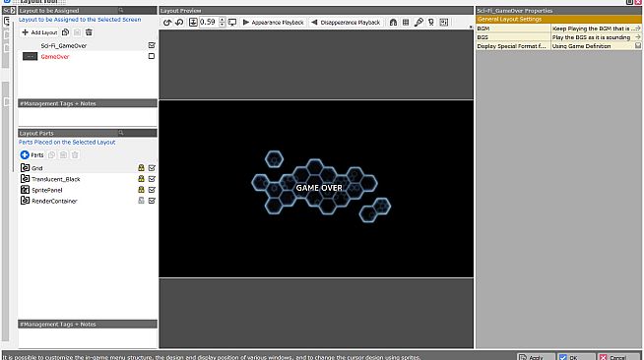Click the GAME OVER text in preview

click(x=319, y=188)
